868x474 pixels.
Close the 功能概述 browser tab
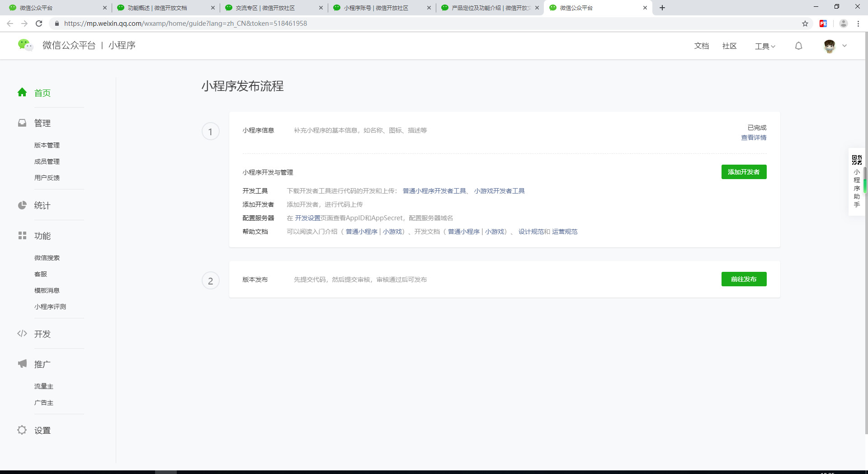(213, 8)
